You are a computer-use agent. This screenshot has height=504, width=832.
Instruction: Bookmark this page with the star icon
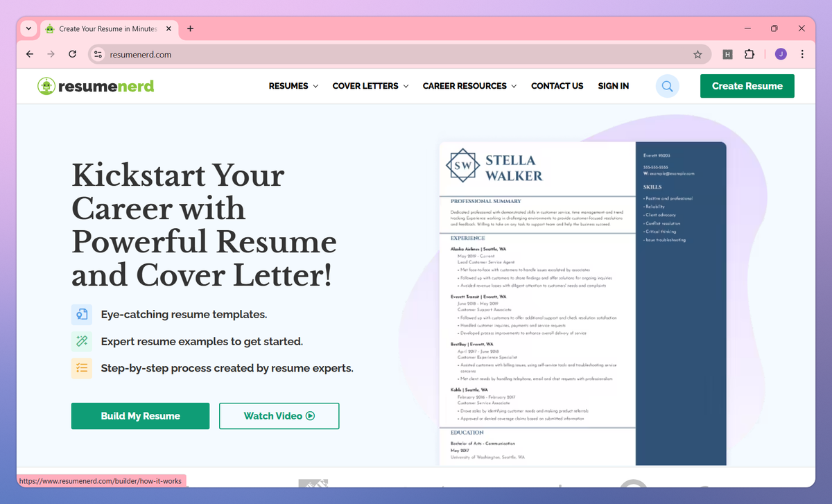[x=697, y=54]
